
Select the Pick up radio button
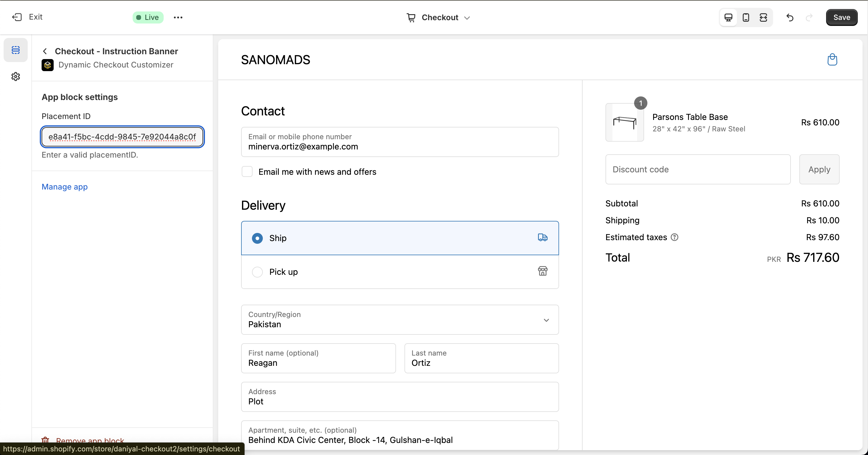coord(257,272)
